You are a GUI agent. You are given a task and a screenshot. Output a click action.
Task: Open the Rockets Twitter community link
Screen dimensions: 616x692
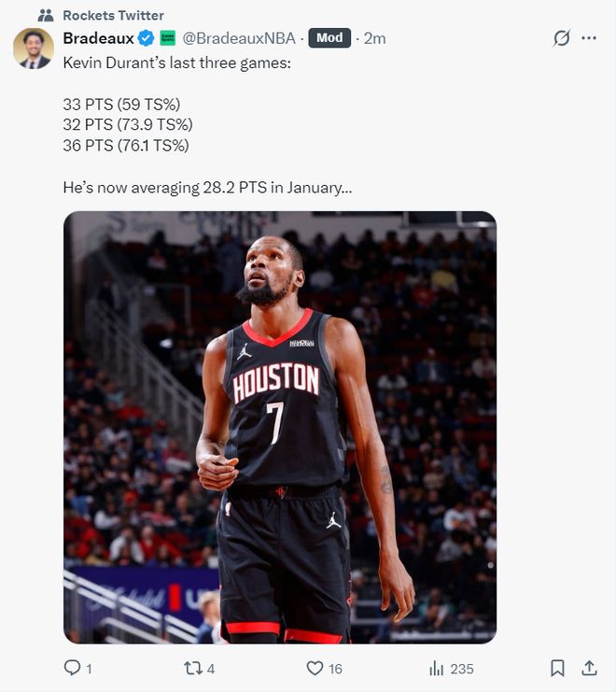[x=113, y=16]
